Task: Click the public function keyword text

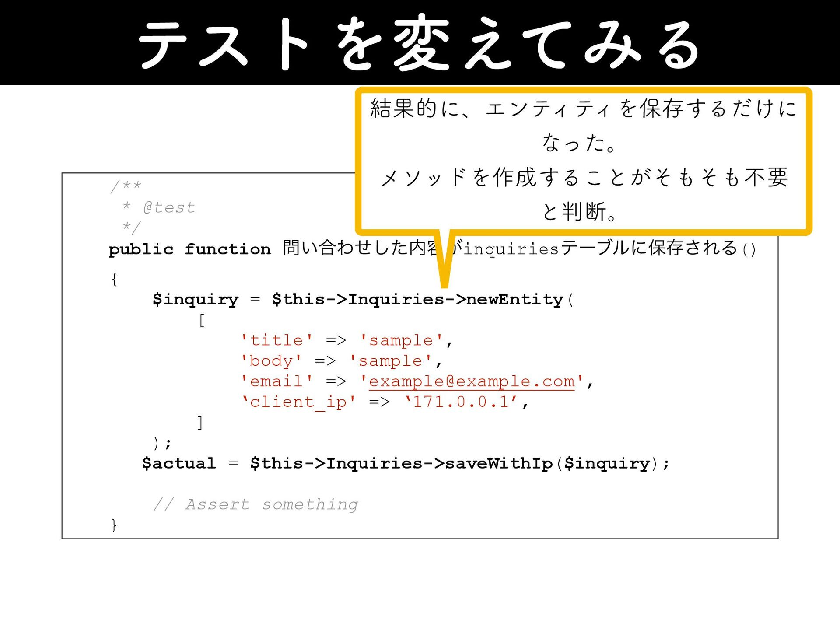Action: pos(189,249)
